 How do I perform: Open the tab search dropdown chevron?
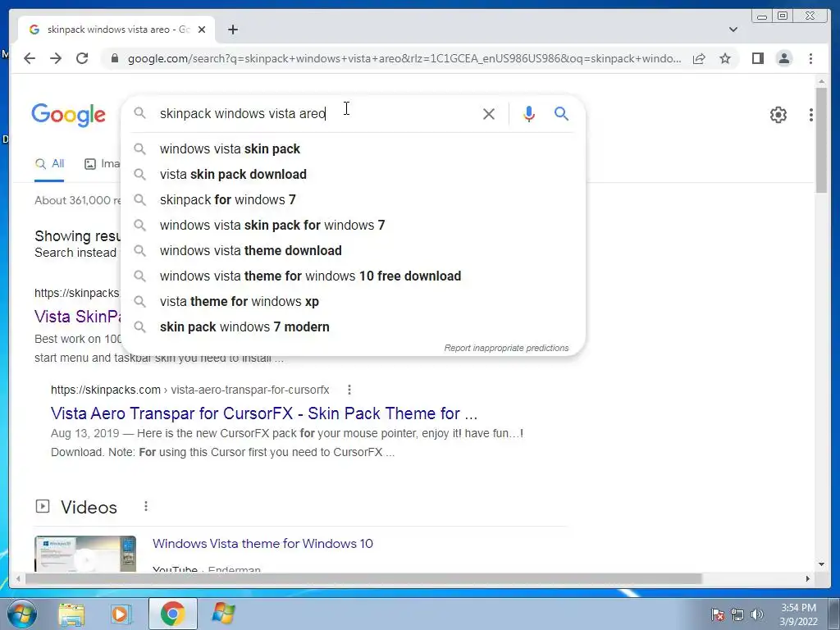pos(733,30)
